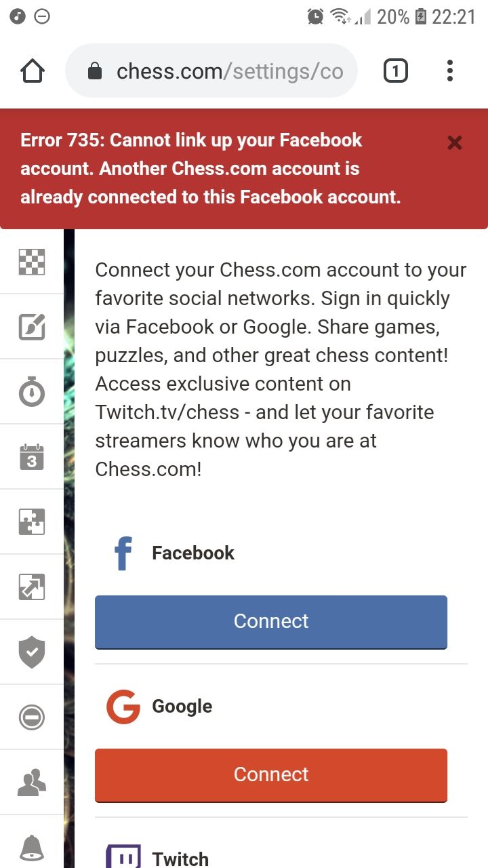Tap the red Google logo
Viewport: 488px width, 868px height.
click(123, 707)
